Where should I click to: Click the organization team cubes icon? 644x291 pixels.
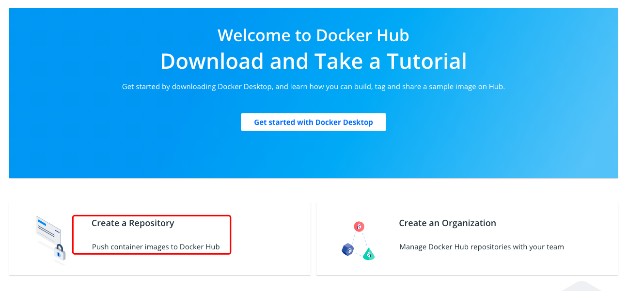click(x=359, y=241)
